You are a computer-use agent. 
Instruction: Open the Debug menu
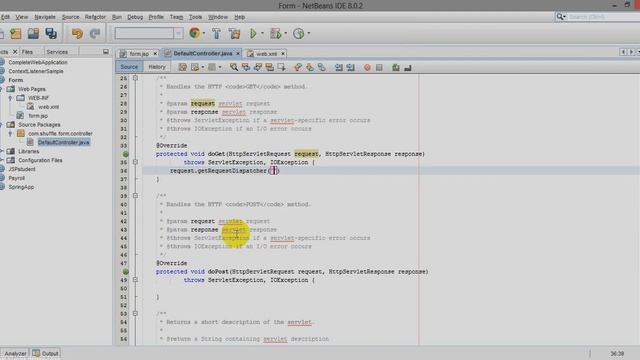(135, 17)
